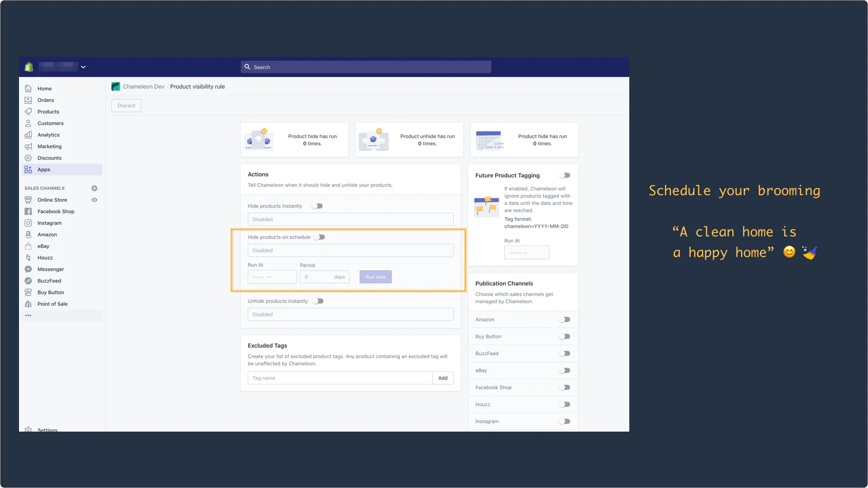Screen dimensions: 868x488
Task: Click the Discard button
Action: [126, 106]
